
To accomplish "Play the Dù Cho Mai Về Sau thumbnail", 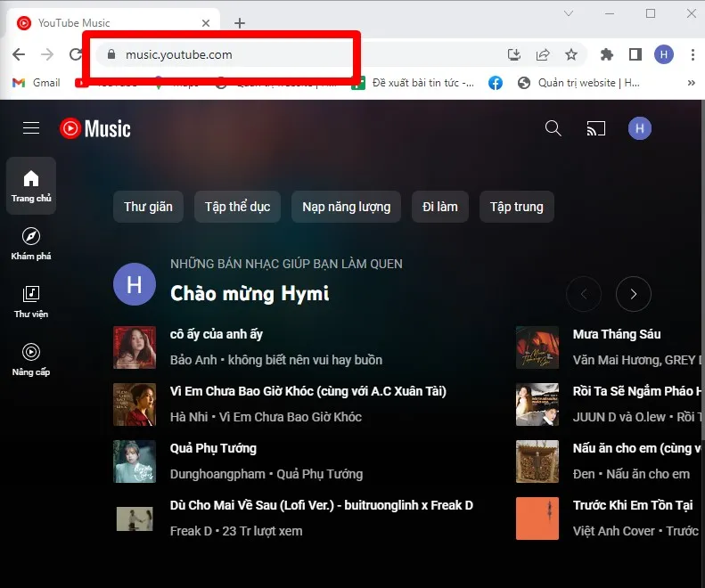I will 135,519.
